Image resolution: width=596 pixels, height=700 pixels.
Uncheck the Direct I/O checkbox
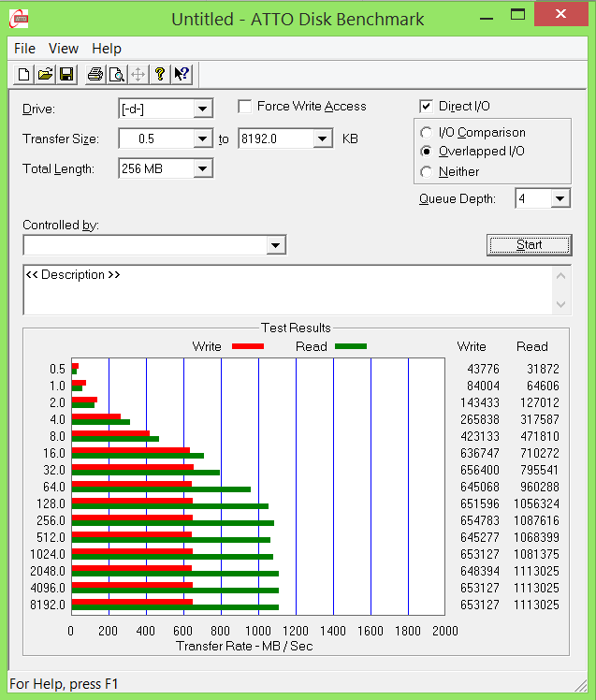tap(427, 107)
